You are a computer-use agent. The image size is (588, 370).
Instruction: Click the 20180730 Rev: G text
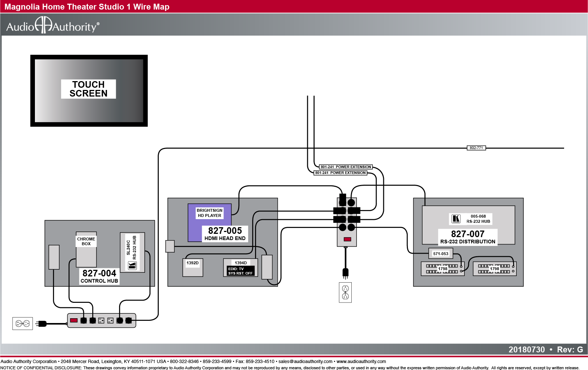(546, 349)
